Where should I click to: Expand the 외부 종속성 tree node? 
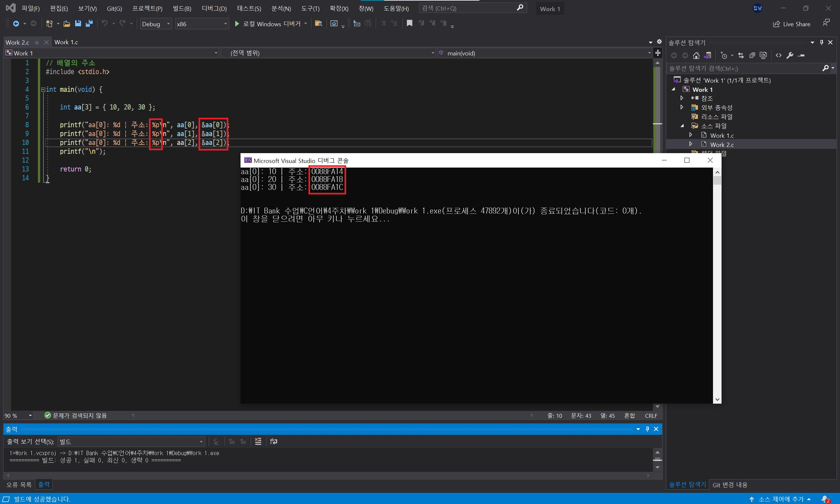pos(682,107)
